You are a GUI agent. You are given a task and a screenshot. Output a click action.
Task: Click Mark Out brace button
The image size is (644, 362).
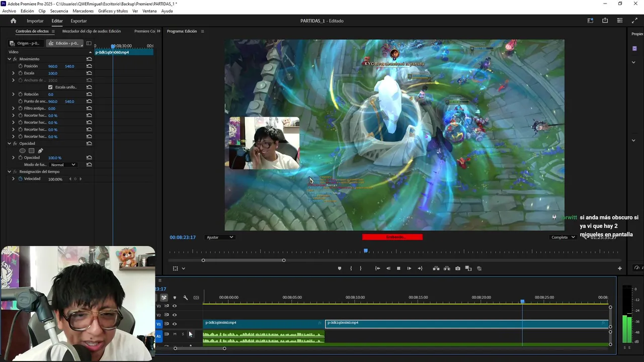(x=360, y=268)
